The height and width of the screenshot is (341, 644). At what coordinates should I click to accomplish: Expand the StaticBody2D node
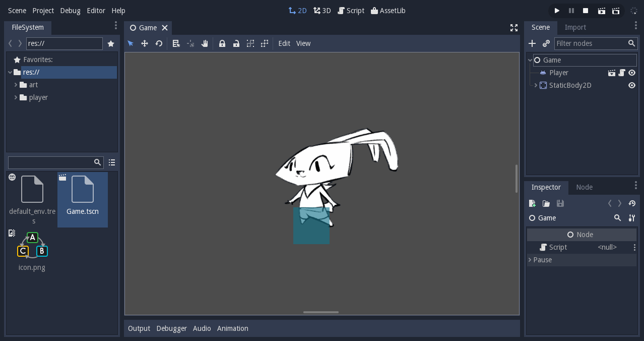(535, 85)
